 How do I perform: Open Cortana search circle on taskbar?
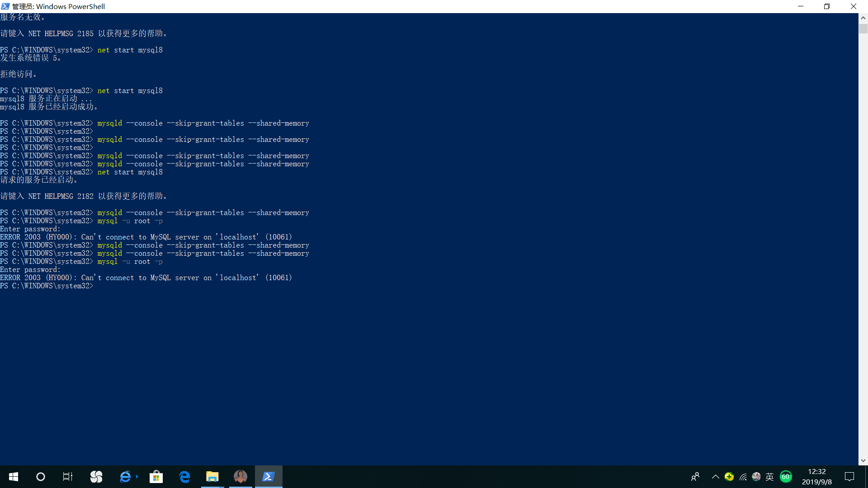coord(41,477)
